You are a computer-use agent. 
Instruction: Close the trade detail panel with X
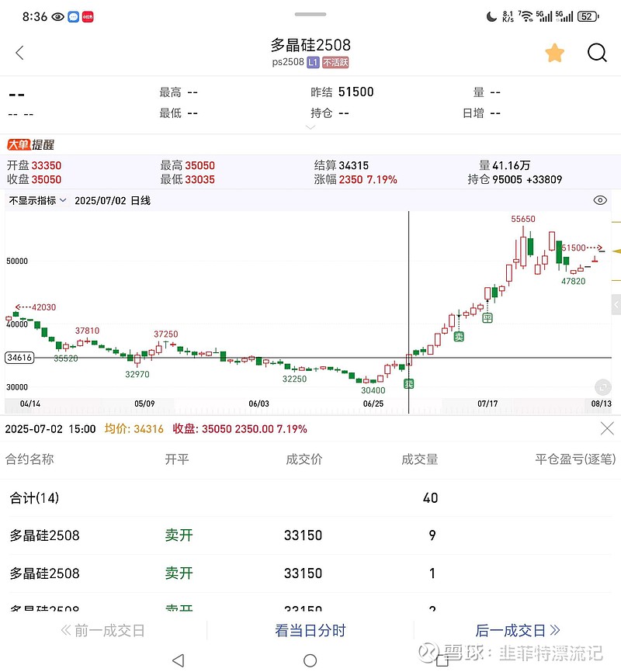tap(607, 428)
